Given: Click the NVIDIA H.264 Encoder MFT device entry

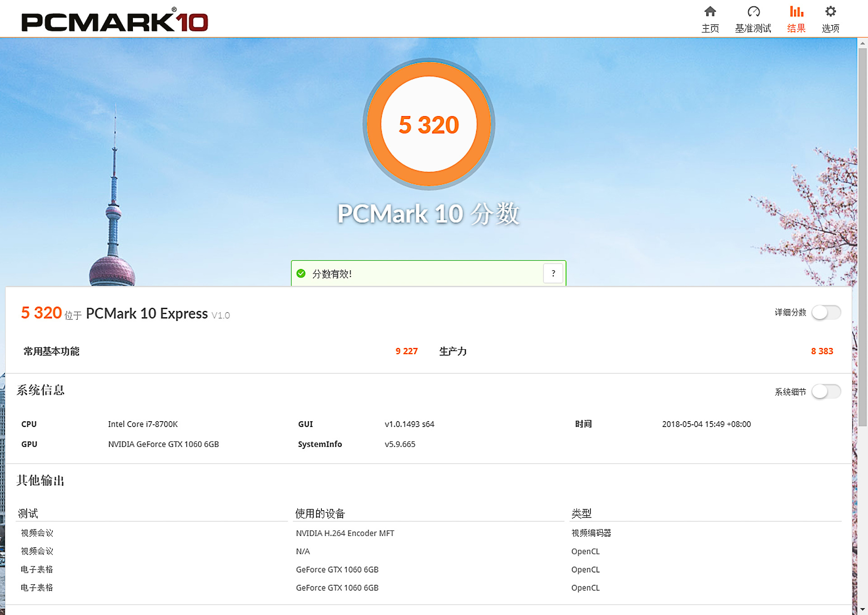Looking at the screenshot, I should point(345,533).
